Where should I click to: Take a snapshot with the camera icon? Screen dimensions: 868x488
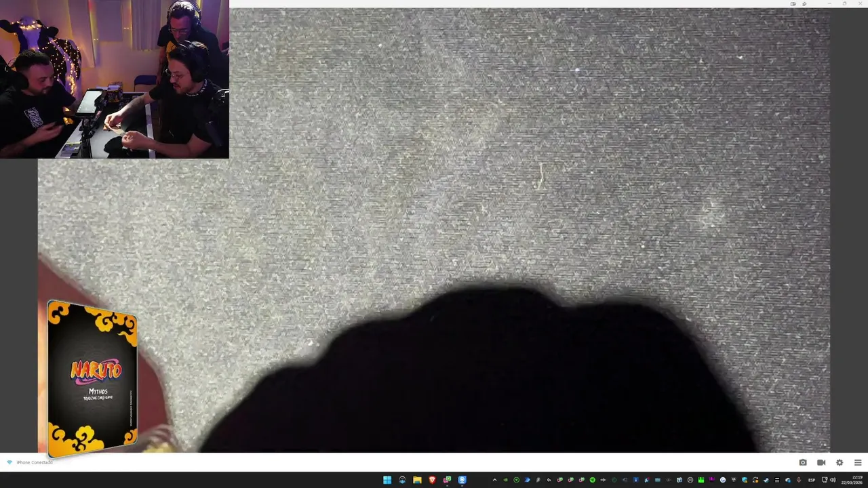point(803,462)
